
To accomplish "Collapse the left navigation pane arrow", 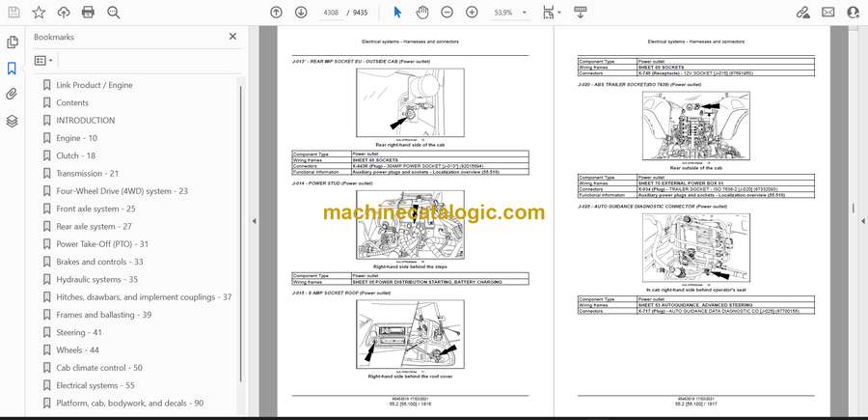I will tap(254, 221).
